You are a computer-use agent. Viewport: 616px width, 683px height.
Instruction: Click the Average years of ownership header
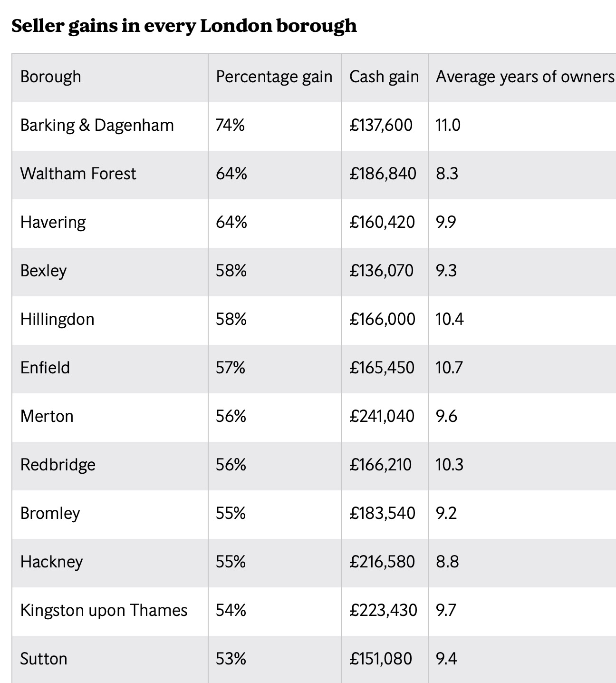click(525, 77)
